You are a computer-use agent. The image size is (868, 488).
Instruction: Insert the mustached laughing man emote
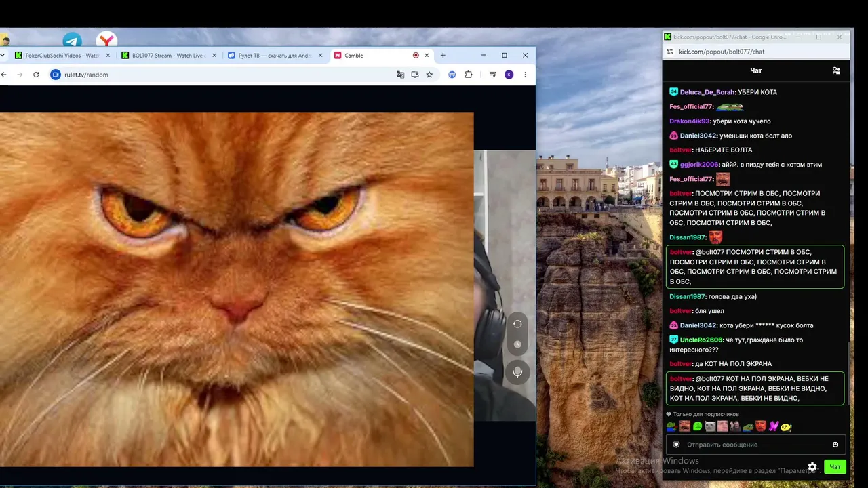[x=684, y=427]
